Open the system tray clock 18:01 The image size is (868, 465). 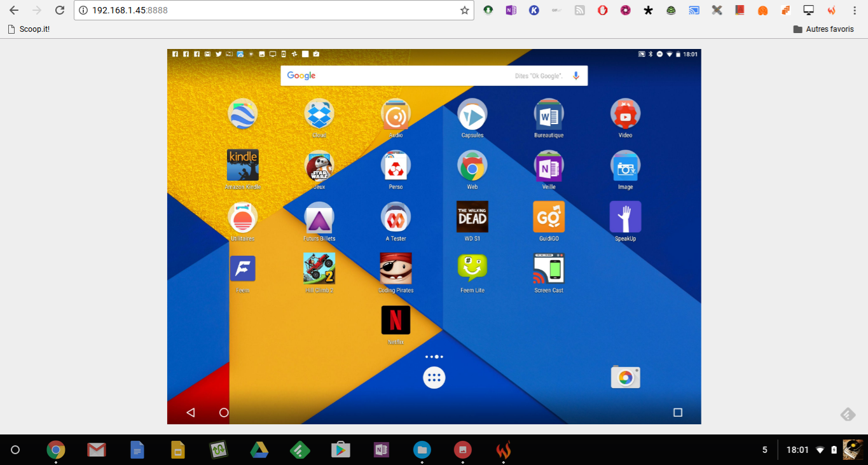click(x=797, y=450)
